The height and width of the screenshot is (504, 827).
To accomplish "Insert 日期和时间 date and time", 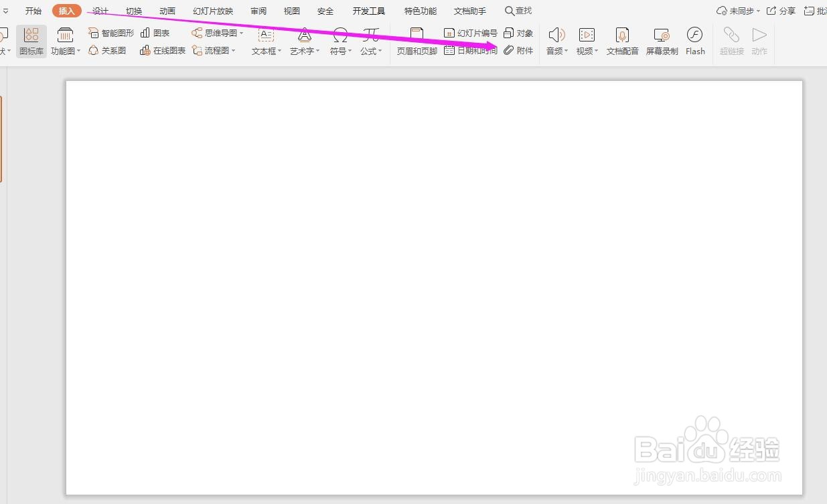I will (471, 50).
